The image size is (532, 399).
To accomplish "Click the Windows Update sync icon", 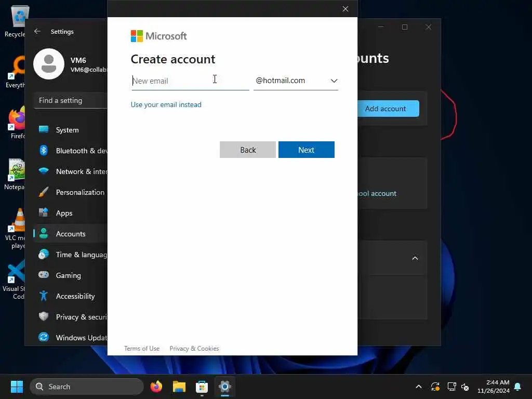I will 44,337.
